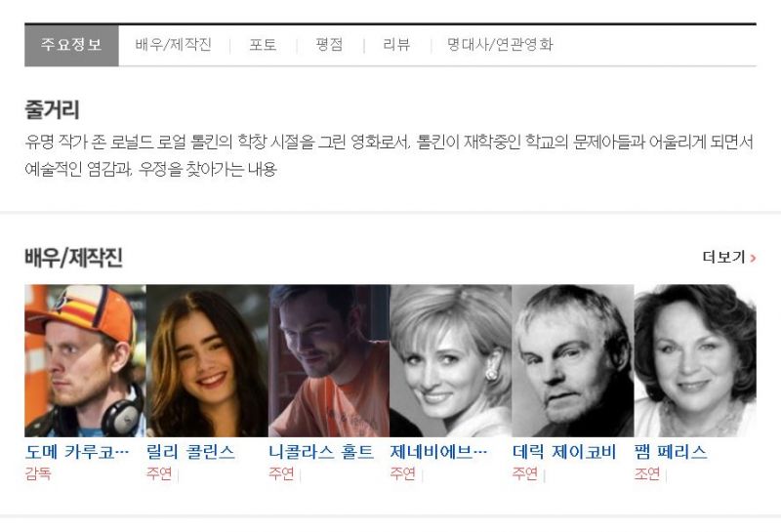
Task: Click the 도메 카루코… name link
Action: [77, 452]
